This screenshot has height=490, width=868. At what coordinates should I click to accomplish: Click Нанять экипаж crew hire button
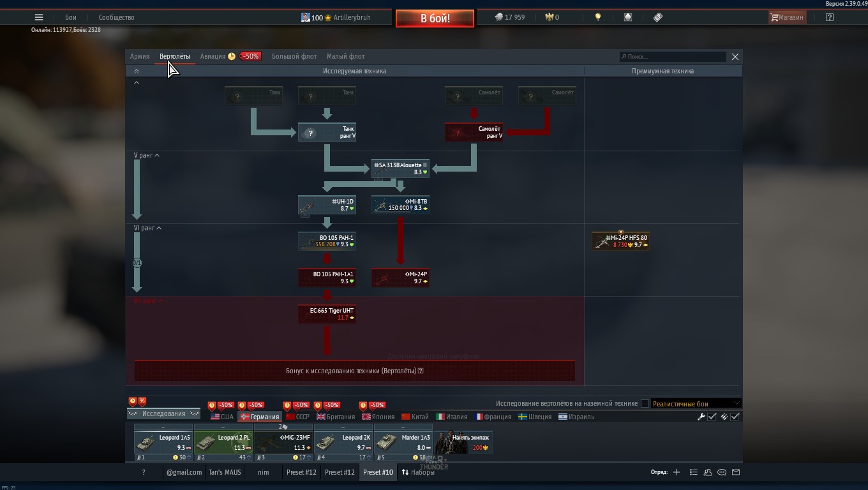click(463, 442)
